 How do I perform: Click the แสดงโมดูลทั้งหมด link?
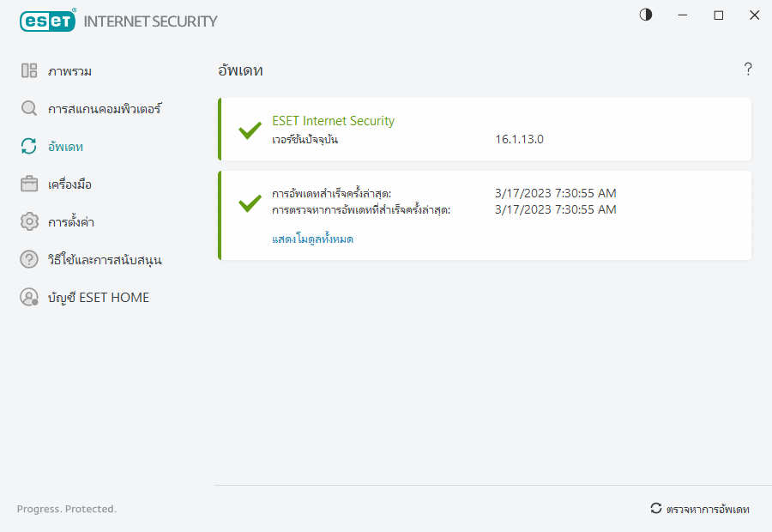tap(312, 239)
